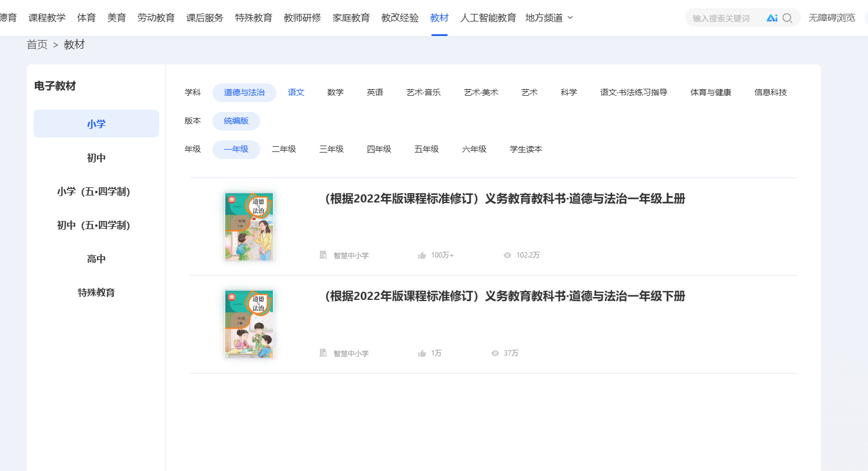
Task: Open the 人工智能教育 nav tab
Action: [488, 18]
